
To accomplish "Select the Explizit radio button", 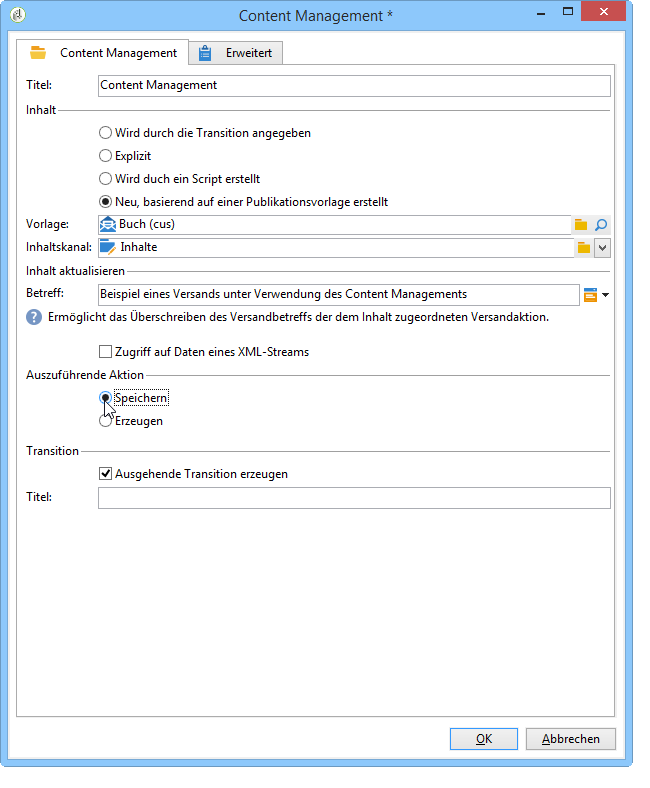I will pos(125,156).
